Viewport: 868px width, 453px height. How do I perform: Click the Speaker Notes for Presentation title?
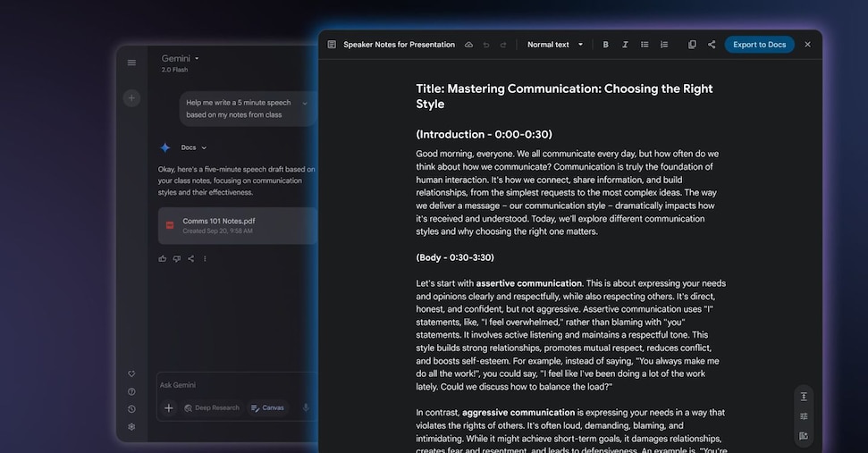(x=399, y=45)
